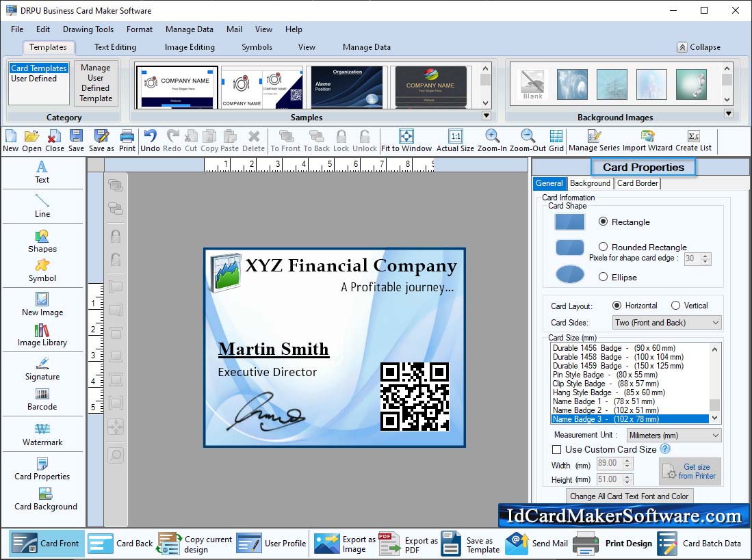Open Card Background settings

[x=46, y=499]
